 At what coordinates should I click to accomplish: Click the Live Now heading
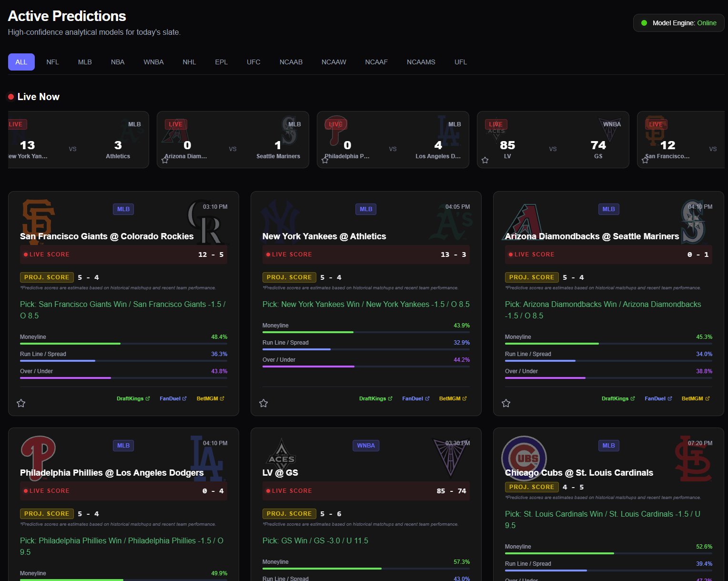38,97
